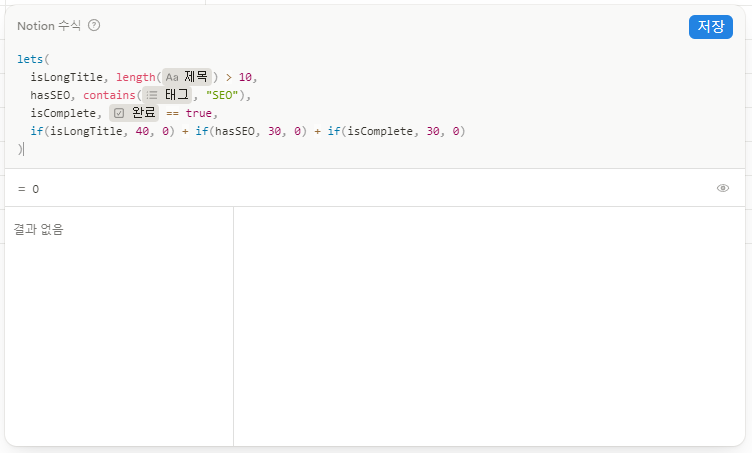Click the "true" keyword in formula
The width and height of the screenshot is (752, 453).
[199, 113]
